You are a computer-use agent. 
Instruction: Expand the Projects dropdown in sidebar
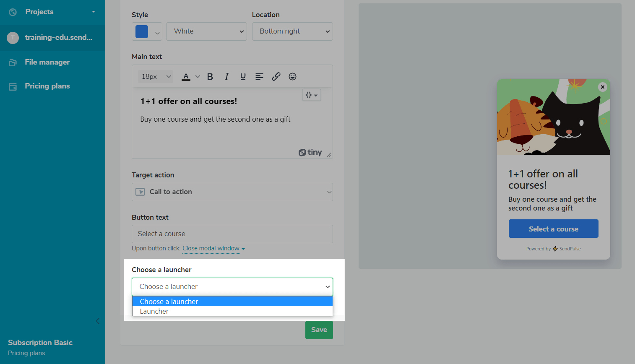click(94, 12)
